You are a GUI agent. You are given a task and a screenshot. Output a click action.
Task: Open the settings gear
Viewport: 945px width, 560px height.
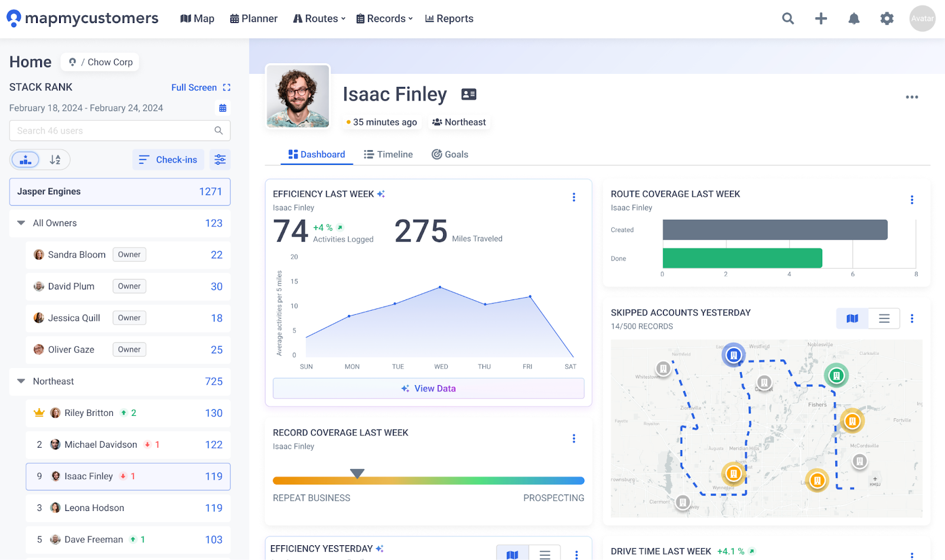tap(887, 18)
